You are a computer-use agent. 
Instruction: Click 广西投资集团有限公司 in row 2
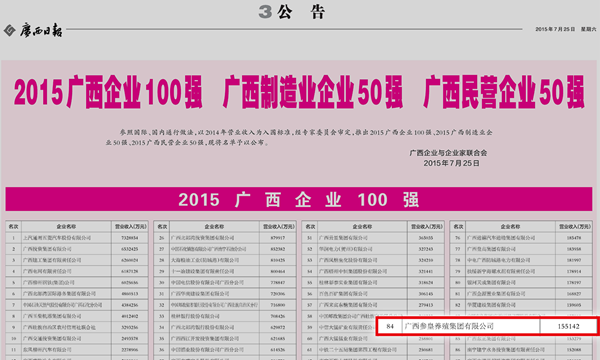47,249
